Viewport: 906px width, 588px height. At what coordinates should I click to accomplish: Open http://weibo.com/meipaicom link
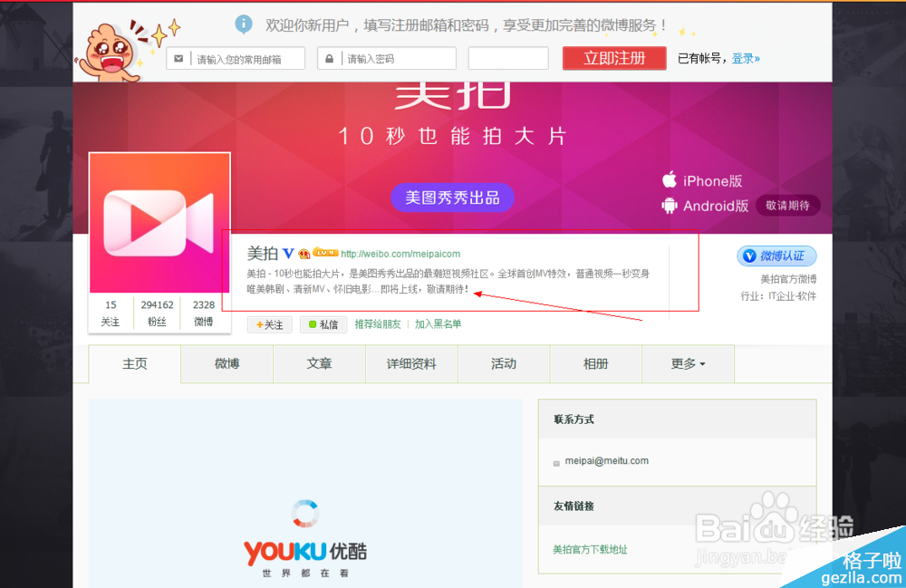400,254
